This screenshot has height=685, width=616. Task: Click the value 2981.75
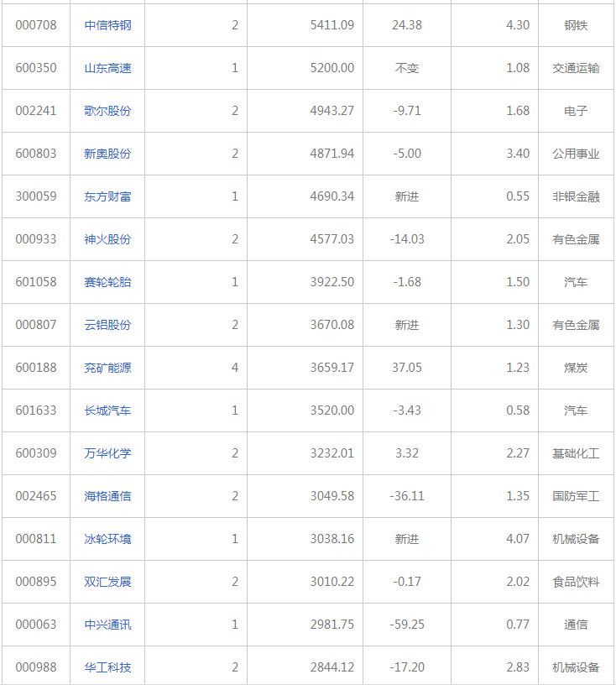332,625
